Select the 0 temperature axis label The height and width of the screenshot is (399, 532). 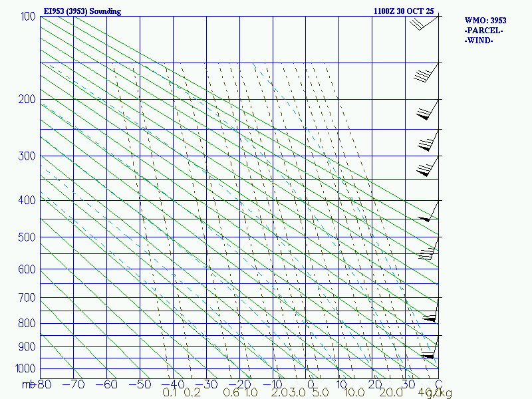coord(311,384)
